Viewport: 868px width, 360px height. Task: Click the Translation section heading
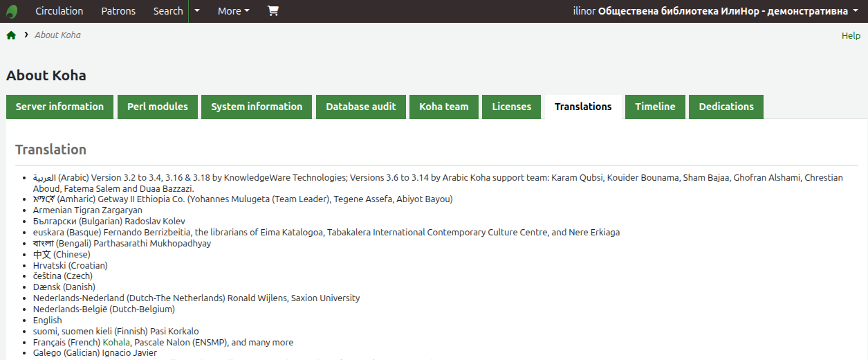click(x=51, y=150)
